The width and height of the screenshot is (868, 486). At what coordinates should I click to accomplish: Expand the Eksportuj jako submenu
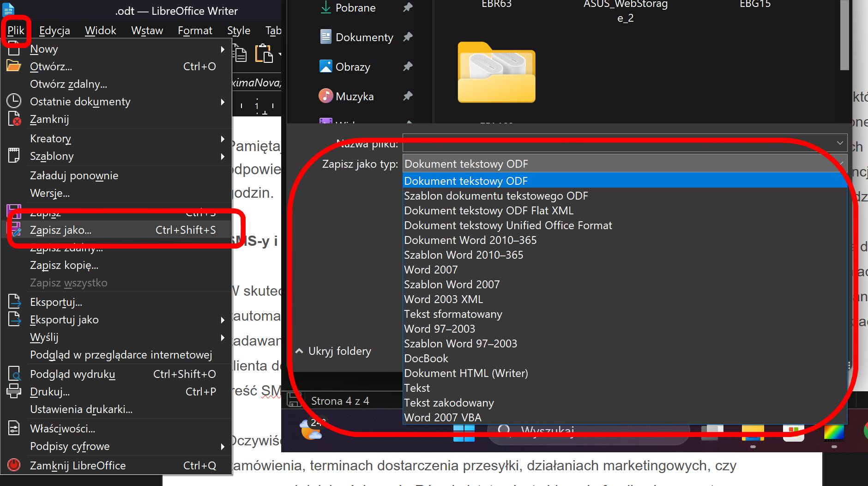click(223, 320)
